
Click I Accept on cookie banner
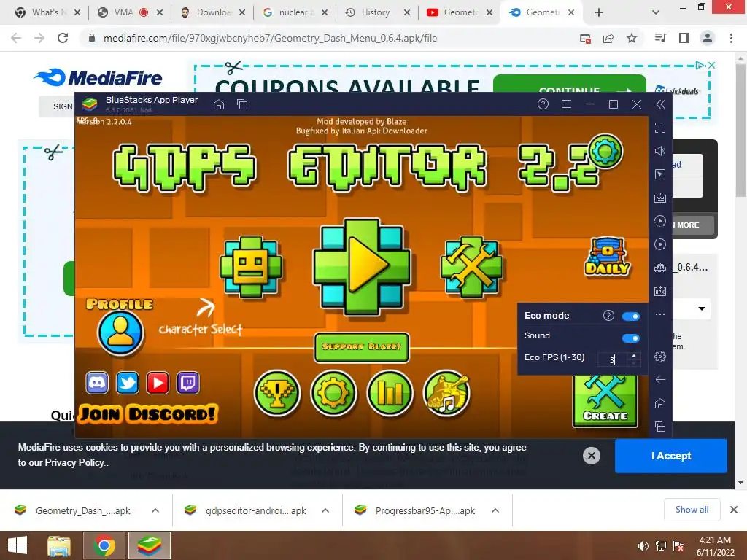[671, 456]
